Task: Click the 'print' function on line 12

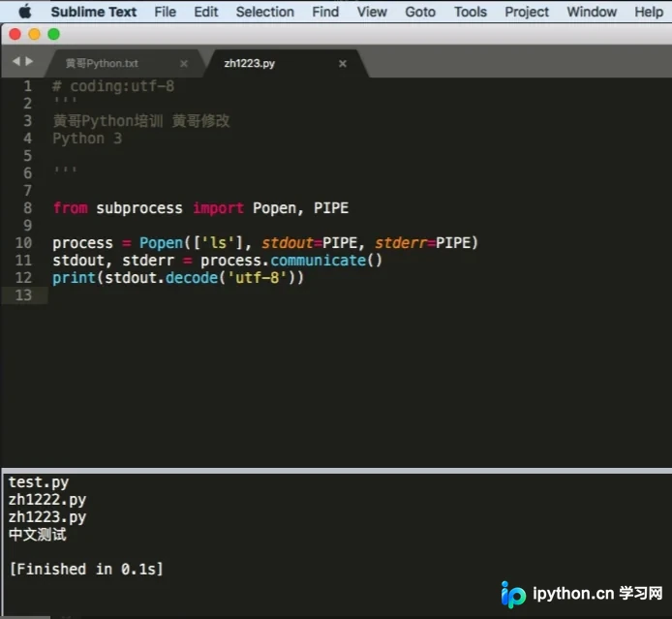Action: click(x=74, y=278)
